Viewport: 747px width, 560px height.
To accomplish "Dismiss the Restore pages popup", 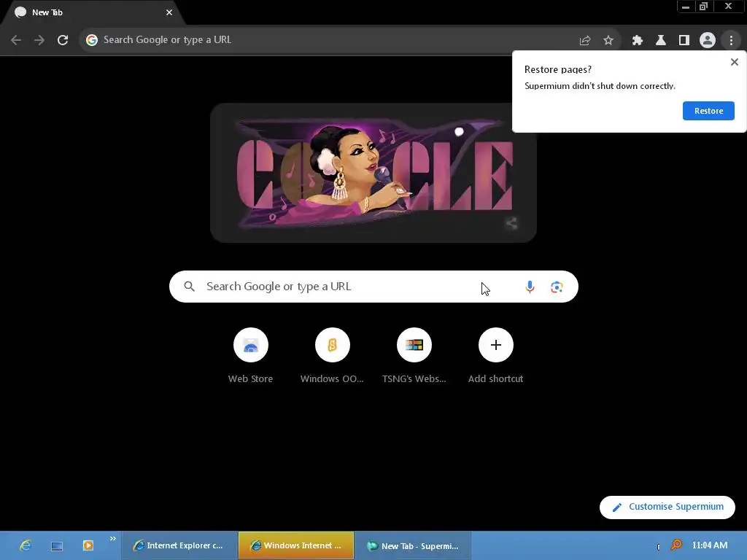I will pyautogui.click(x=735, y=62).
